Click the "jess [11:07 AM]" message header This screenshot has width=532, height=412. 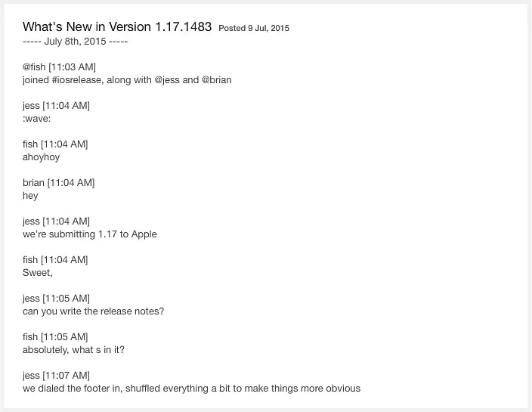click(57, 376)
